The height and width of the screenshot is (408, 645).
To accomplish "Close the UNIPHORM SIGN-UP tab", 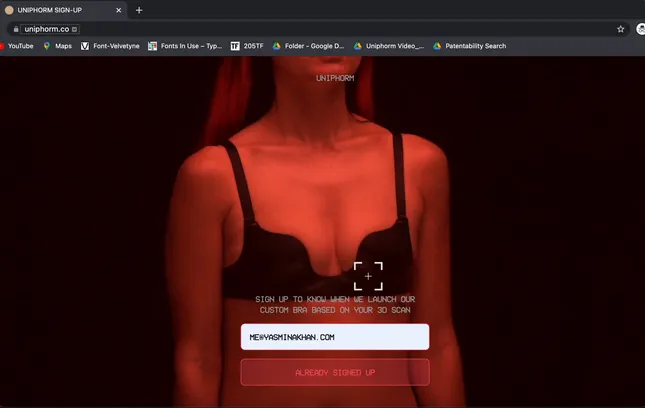I will [x=118, y=10].
